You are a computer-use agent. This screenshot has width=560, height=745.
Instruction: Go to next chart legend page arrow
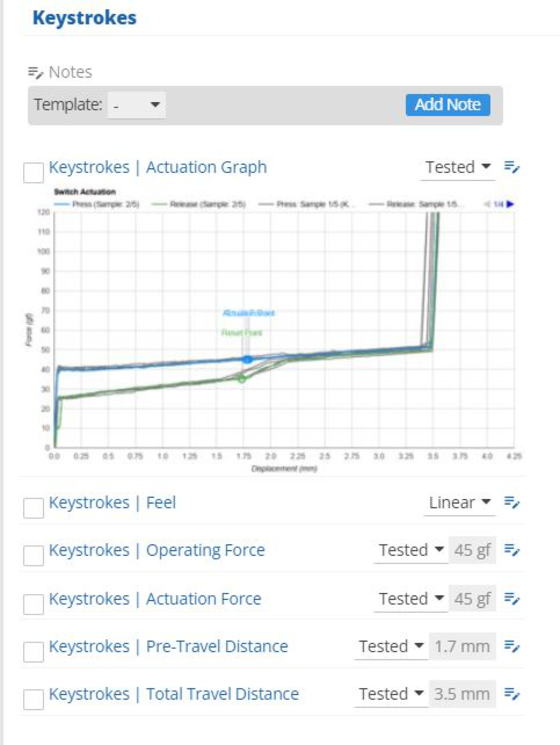click(x=510, y=204)
